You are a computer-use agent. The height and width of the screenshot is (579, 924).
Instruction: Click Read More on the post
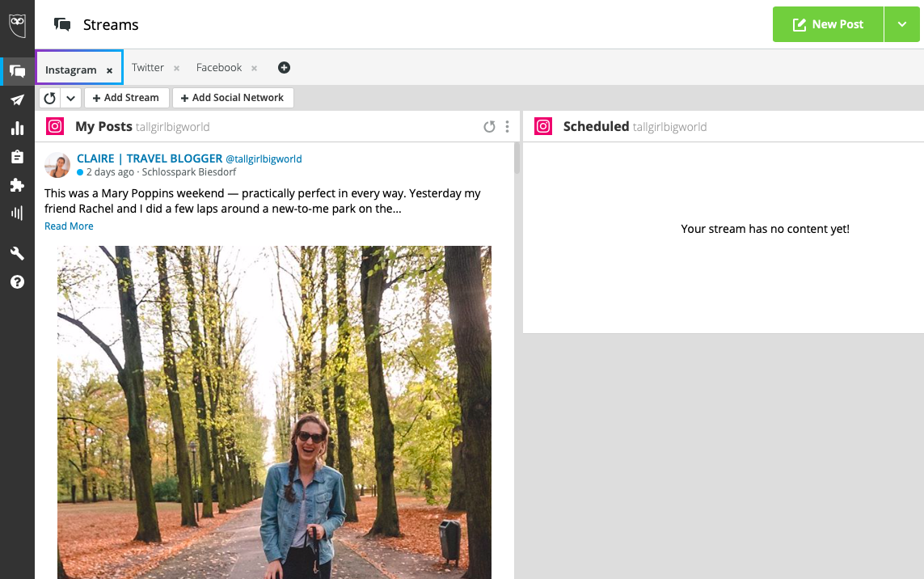69,226
